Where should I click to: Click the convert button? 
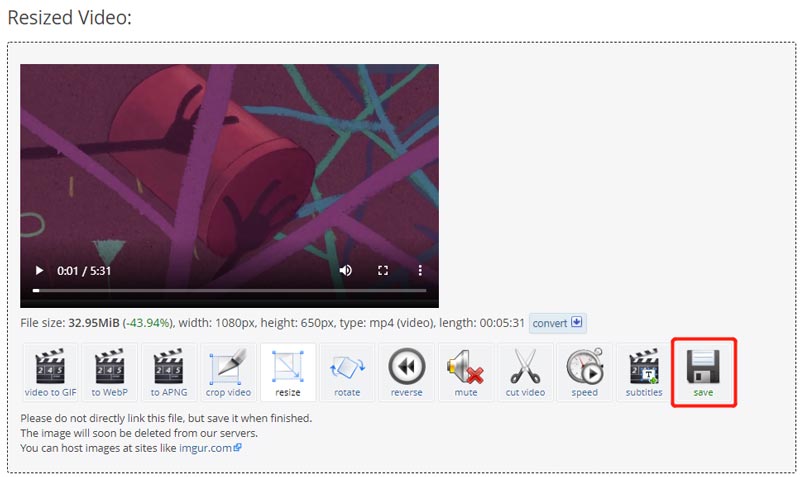558,323
